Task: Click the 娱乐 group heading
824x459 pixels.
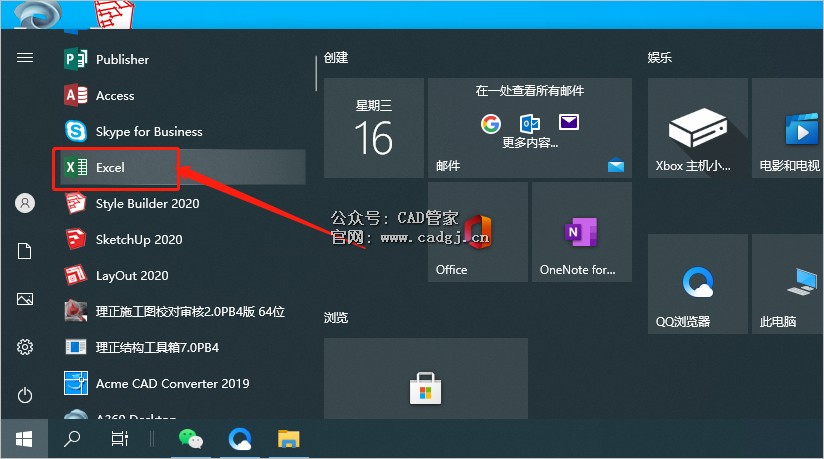Action: pyautogui.click(x=660, y=57)
